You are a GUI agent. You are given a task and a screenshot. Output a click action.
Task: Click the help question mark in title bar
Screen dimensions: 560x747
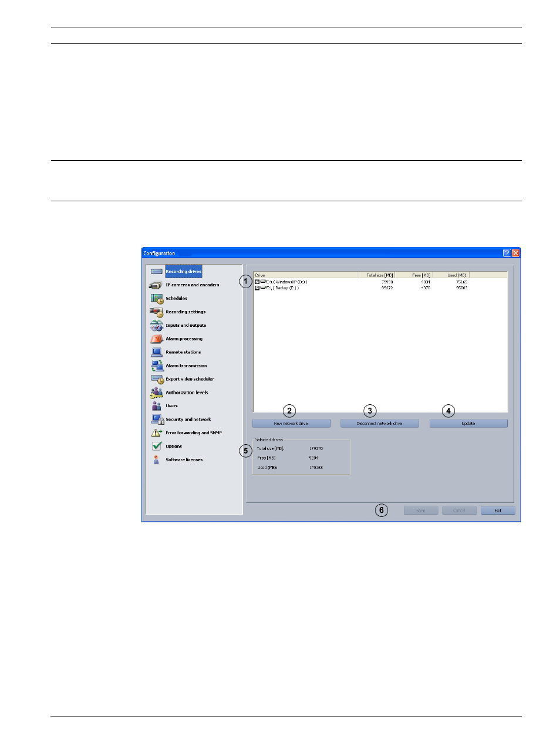click(x=507, y=253)
